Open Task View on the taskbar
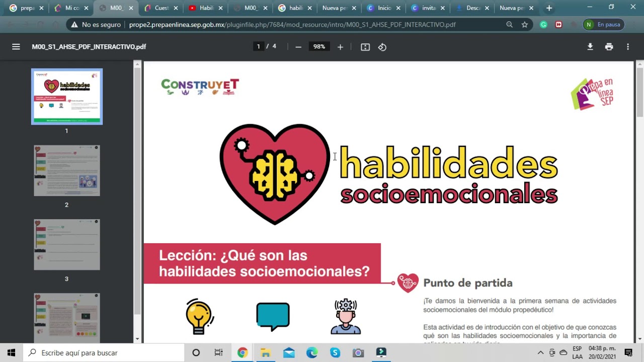This screenshot has width=644, height=362. pyautogui.click(x=219, y=353)
